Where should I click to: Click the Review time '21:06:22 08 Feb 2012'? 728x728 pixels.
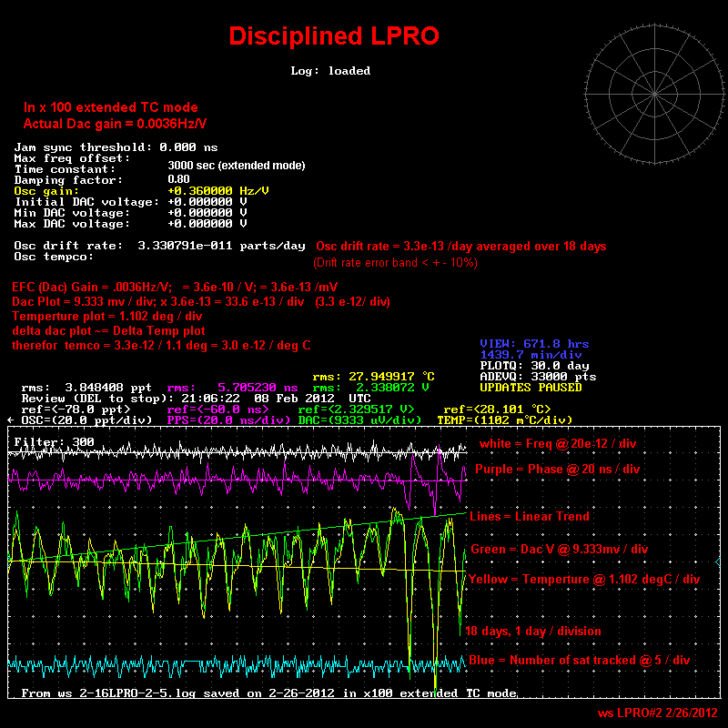[x=258, y=399]
